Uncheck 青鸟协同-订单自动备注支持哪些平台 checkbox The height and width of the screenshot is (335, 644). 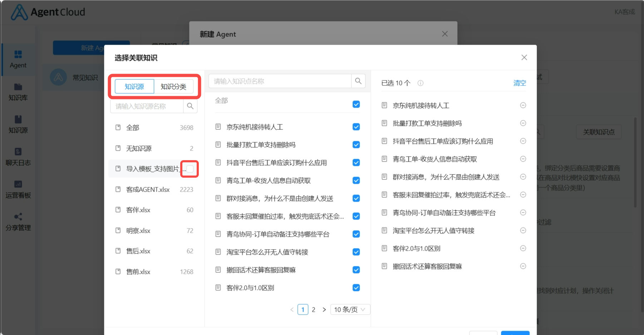(356, 234)
